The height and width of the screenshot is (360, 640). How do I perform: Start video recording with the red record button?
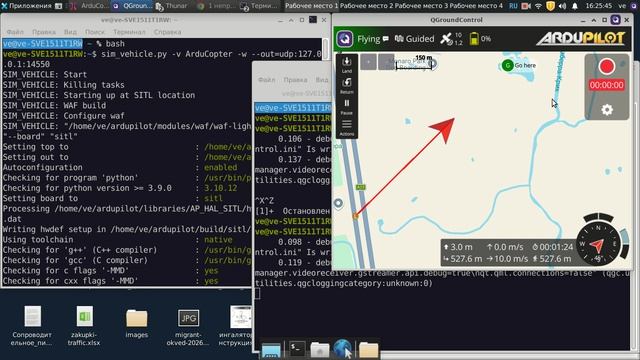[x=607, y=67]
